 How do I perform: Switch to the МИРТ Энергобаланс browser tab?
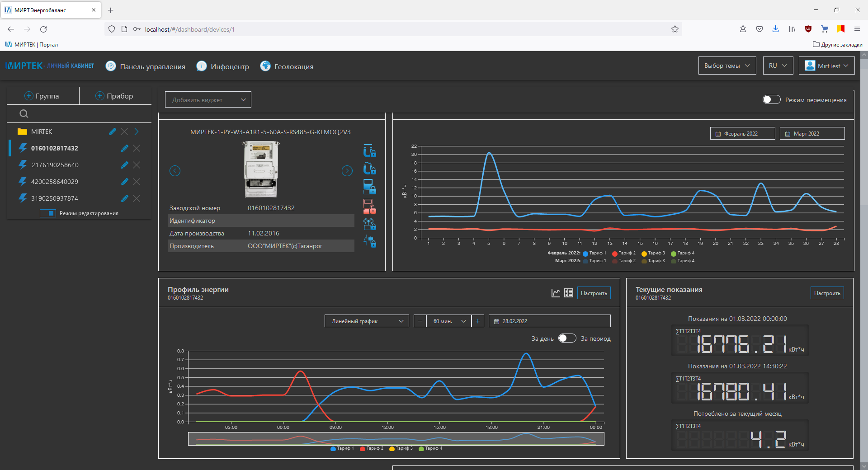tap(51, 10)
